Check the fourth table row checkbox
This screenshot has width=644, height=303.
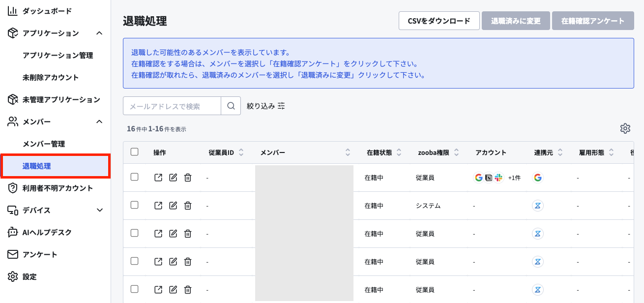134,261
